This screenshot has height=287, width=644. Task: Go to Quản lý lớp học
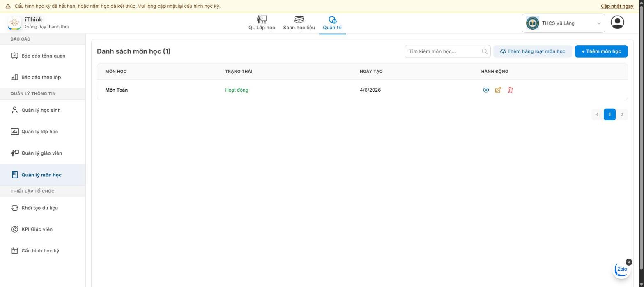click(x=43, y=132)
